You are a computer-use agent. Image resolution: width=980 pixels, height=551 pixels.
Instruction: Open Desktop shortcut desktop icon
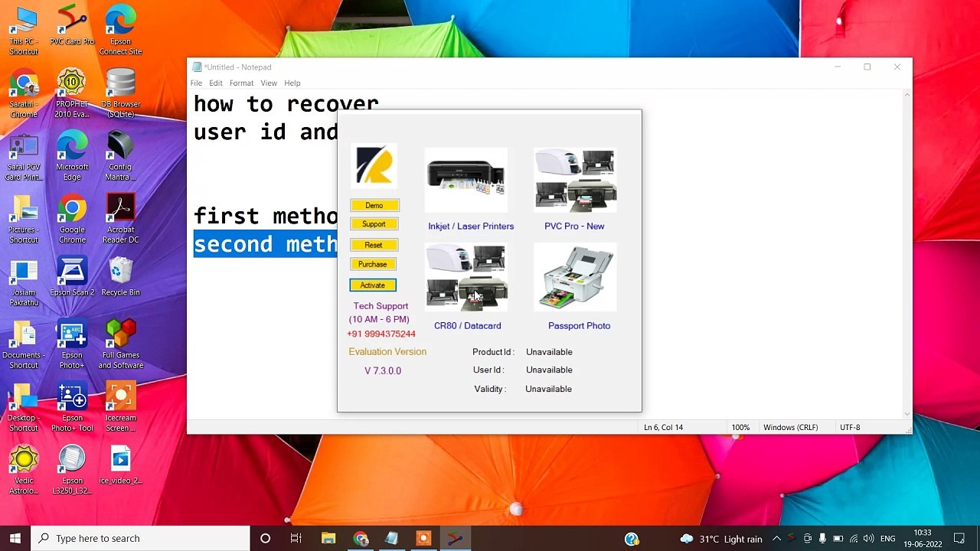coord(24,407)
